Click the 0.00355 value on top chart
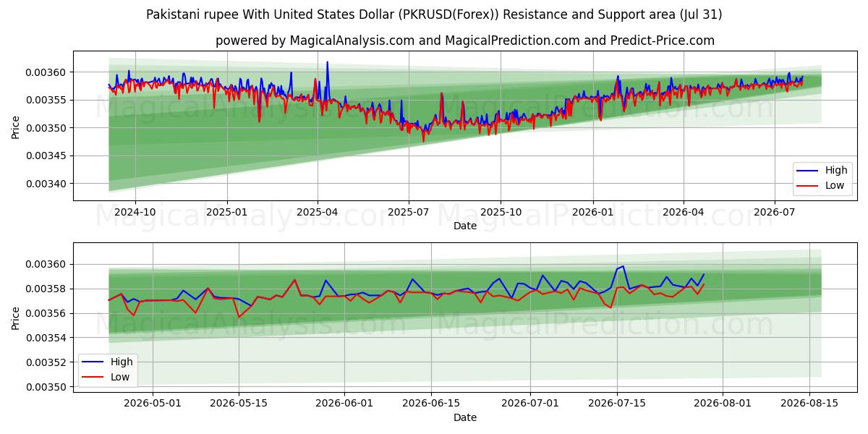The width and height of the screenshot is (868, 434). click(x=47, y=100)
